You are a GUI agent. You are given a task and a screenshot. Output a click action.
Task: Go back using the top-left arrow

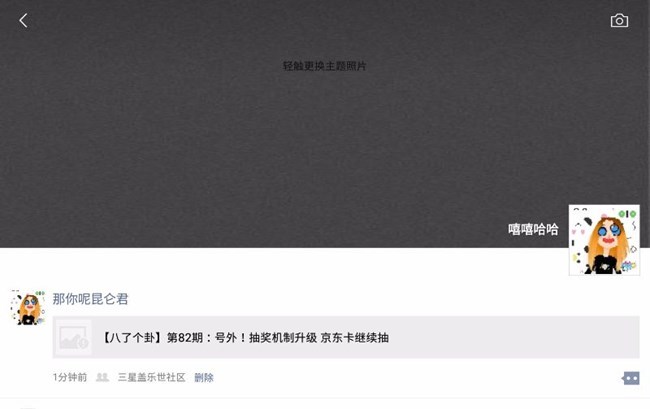pyautogui.click(x=23, y=20)
